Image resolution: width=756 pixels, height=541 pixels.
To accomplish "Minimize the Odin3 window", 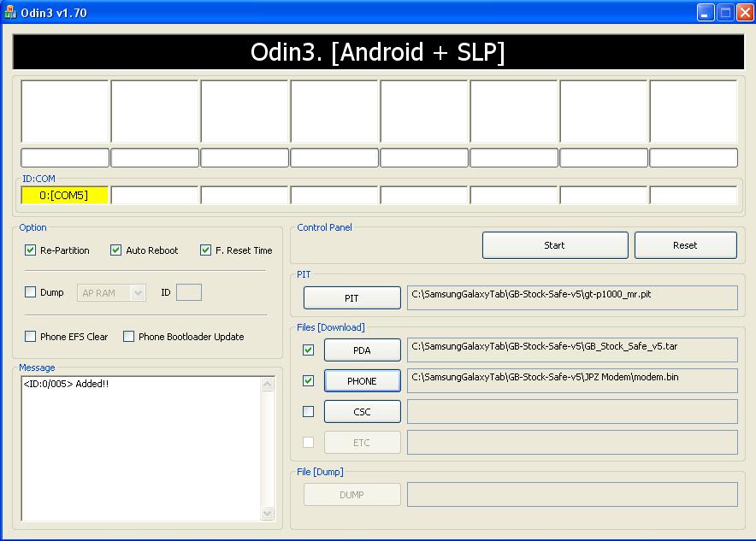I will (706, 13).
